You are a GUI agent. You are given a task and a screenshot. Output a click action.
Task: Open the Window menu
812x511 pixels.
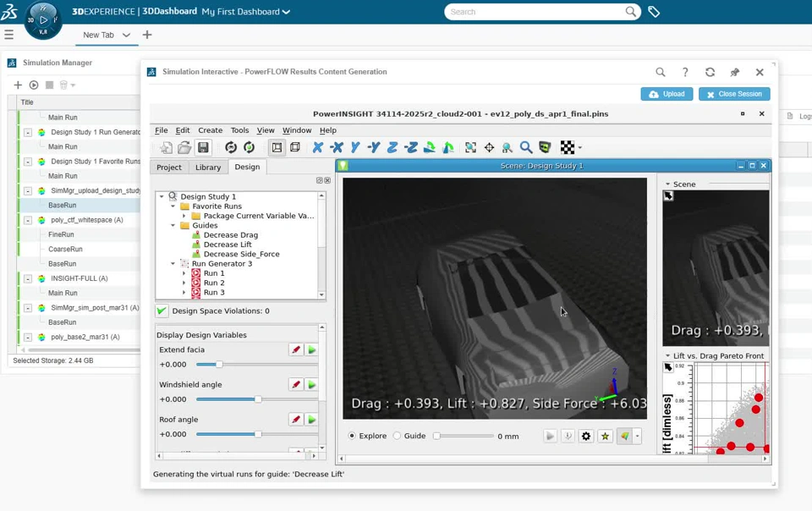coord(297,130)
